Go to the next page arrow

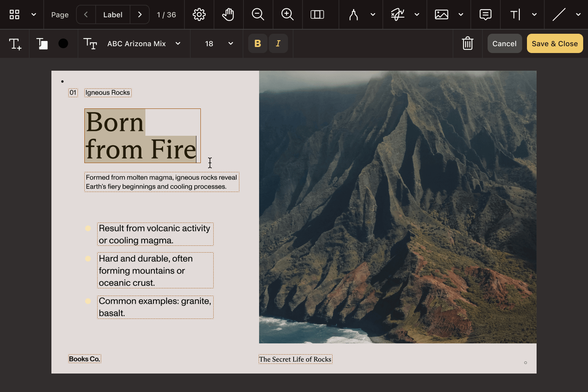pos(140,15)
